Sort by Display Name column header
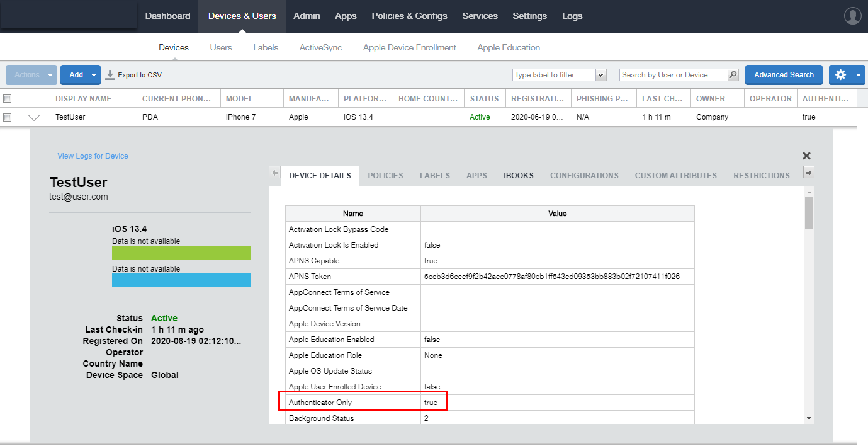The height and width of the screenshot is (446, 868). [93, 99]
